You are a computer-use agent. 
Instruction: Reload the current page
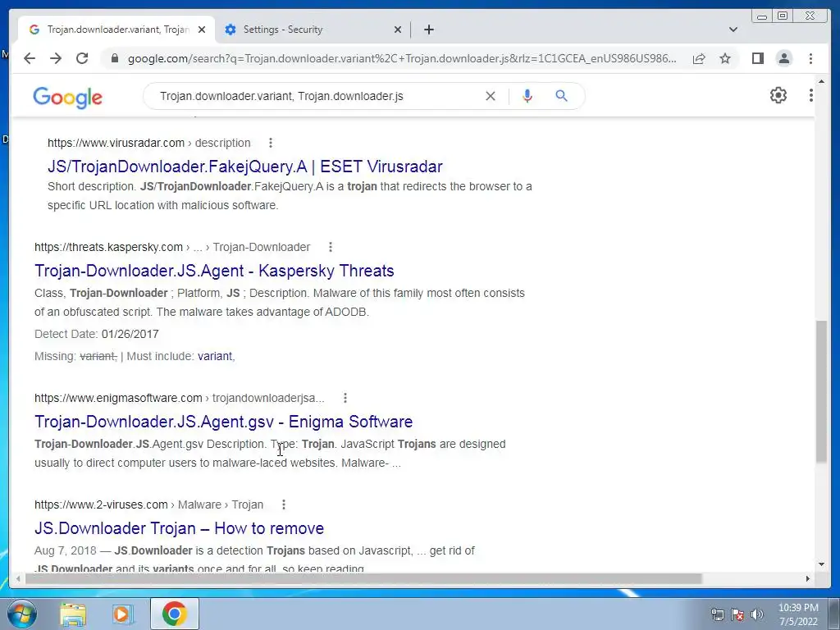click(82, 58)
